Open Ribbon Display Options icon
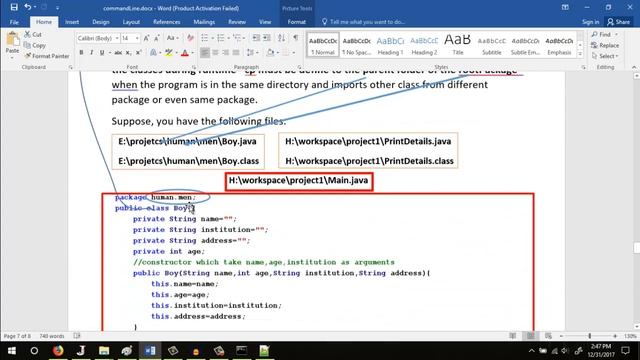This screenshot has height=360, width=640. [x=565, y=7]
